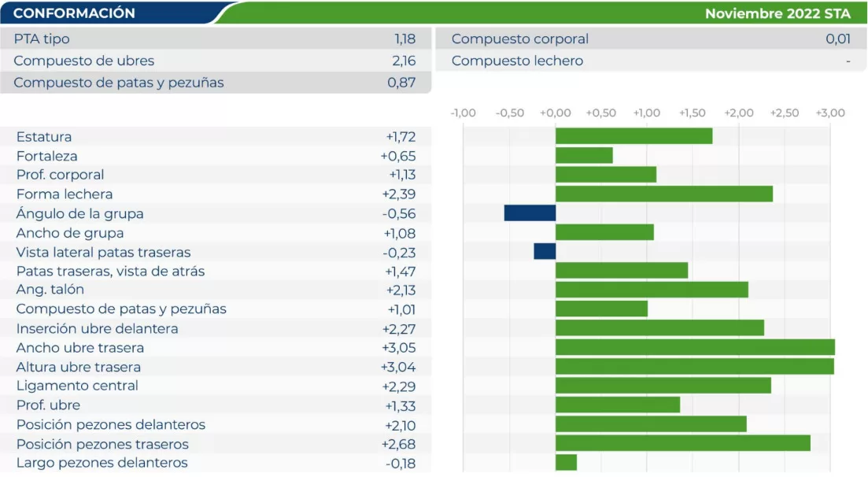
Task: Click the green Ancho ubre trasera bar
Action: (695, 348)
